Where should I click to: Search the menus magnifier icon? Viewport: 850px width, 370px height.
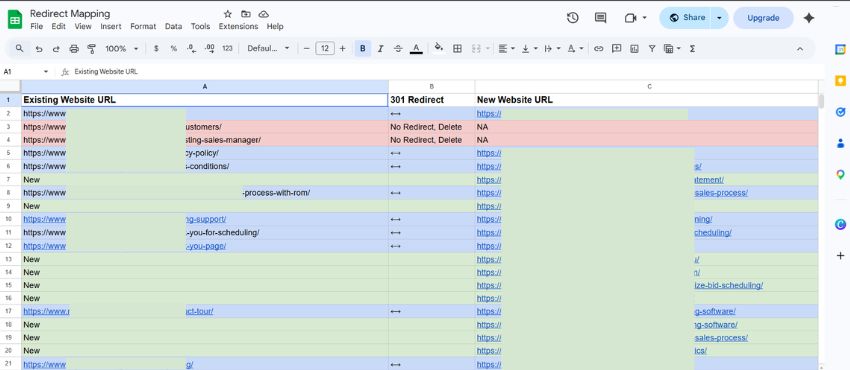click(x=20, y=49)
